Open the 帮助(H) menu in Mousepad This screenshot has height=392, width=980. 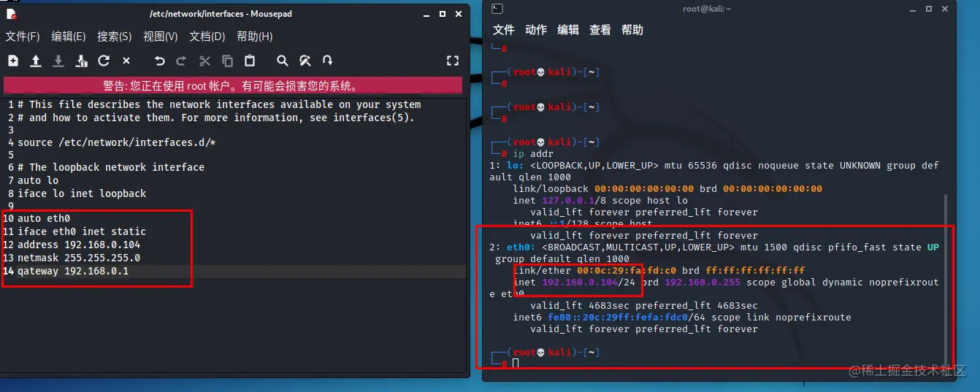[255, 36]
